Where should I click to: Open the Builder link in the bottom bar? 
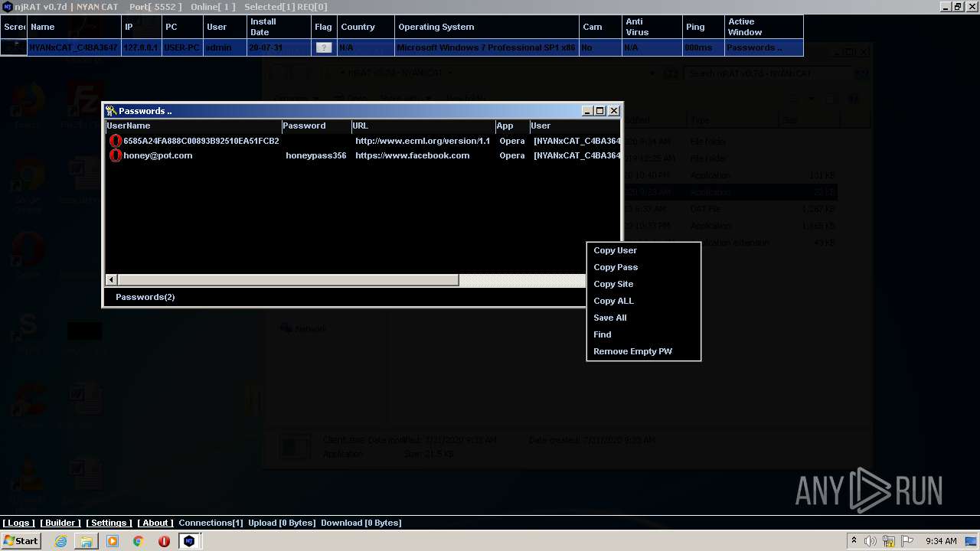click(x=60, y=523)
